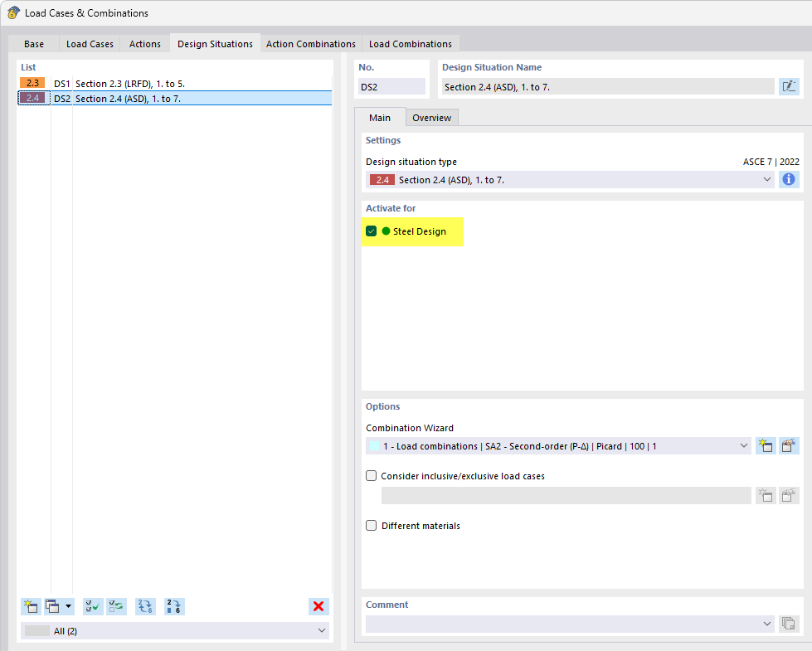This screenshot has height=651, width=812.
Task: Select the Main sub-tab
Action: [x=380, y=118]
